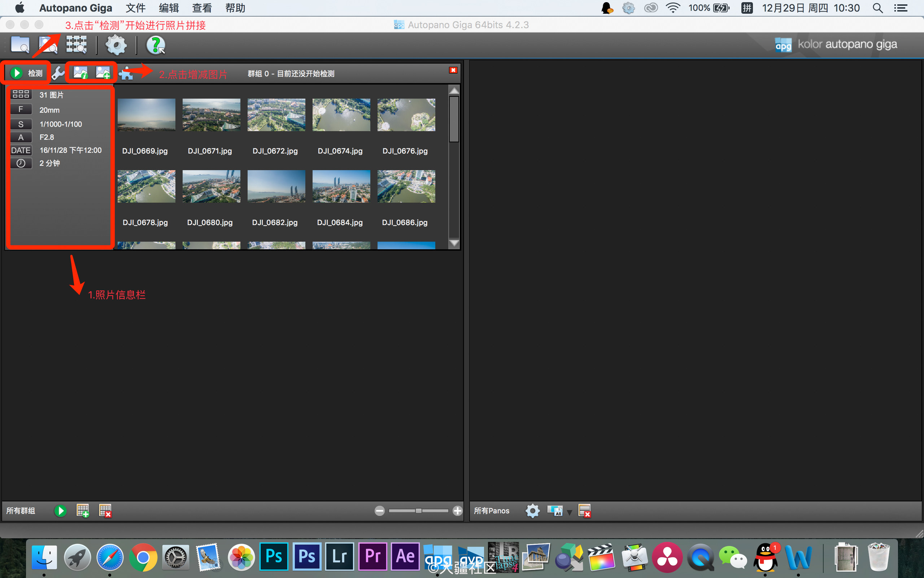The width and height of the screenshot is (924, 578).
Task: Click the thumbnail list scroll down arrow
Action: (454, 243)
